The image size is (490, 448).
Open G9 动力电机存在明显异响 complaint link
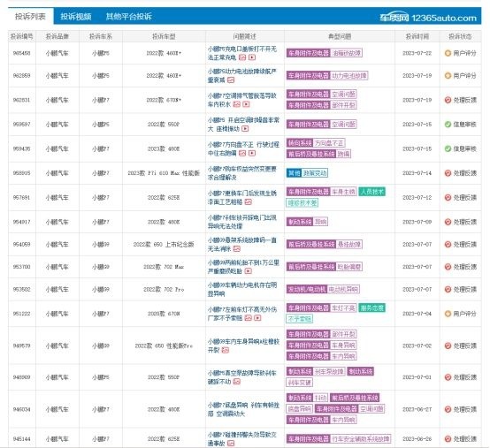[x=242, y=289]
